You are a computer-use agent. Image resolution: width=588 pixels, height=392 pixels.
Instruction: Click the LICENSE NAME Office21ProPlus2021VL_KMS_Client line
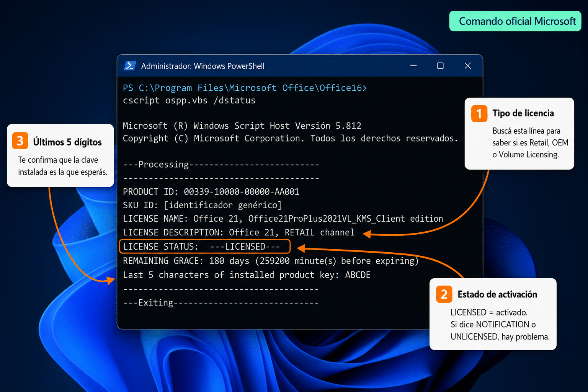[x=283, y=219]
